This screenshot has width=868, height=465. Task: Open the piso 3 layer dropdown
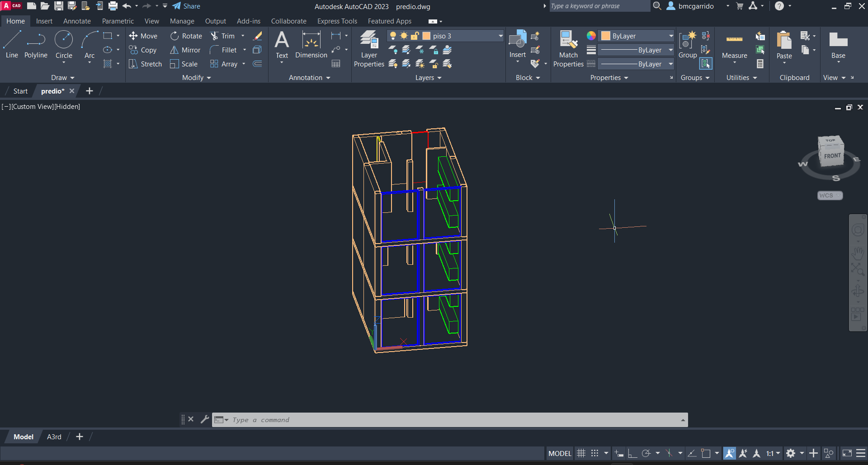tap(500, 36)
